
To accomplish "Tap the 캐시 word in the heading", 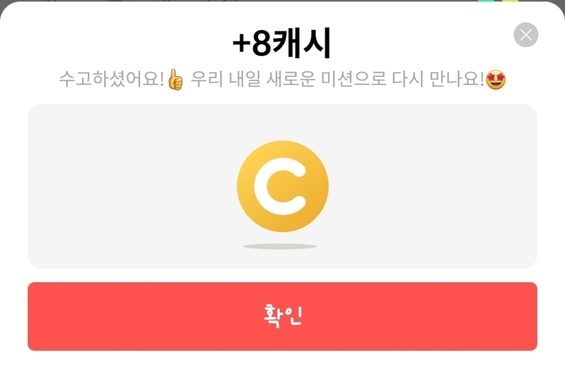I will tap(302, 44).
